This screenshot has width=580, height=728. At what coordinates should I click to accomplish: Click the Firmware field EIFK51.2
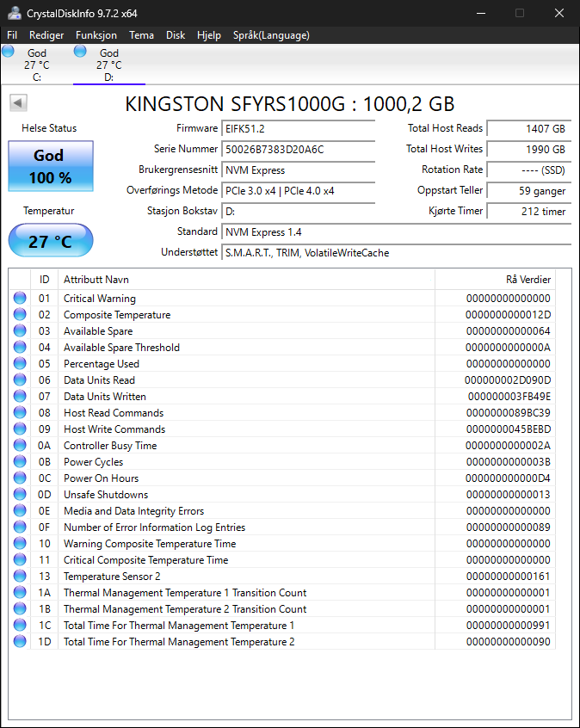coord(298,128)
